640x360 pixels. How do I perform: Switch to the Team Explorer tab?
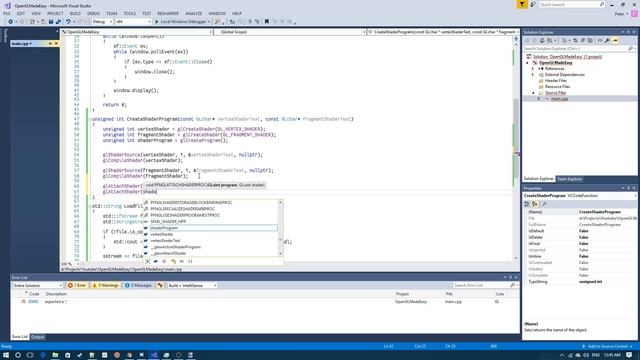pyautogui.click(x=570, y=179)
